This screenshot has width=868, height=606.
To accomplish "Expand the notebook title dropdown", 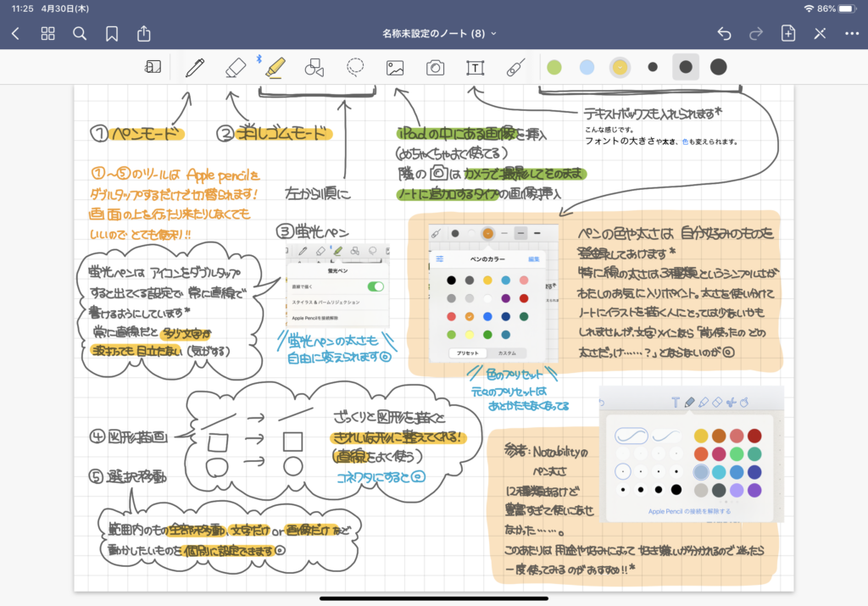I will pyautogui.click(x=439, y=34).
